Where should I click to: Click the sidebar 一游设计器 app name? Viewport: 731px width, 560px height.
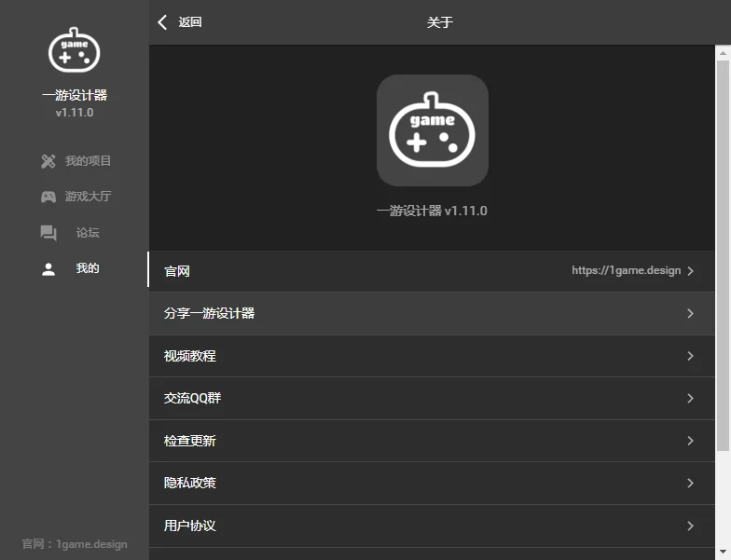[x=75, y=95]
